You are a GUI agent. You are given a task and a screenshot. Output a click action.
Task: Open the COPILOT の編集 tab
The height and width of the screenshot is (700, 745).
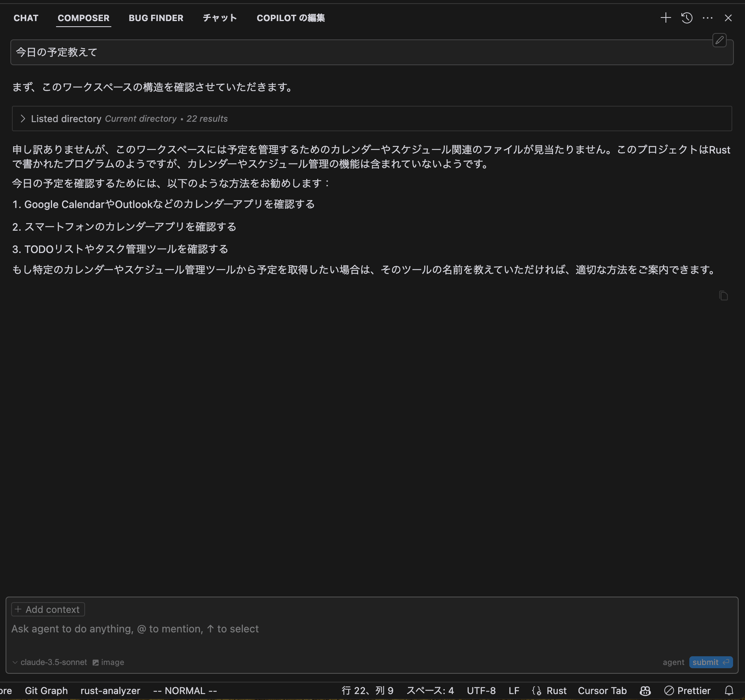(x=291, y=18)
